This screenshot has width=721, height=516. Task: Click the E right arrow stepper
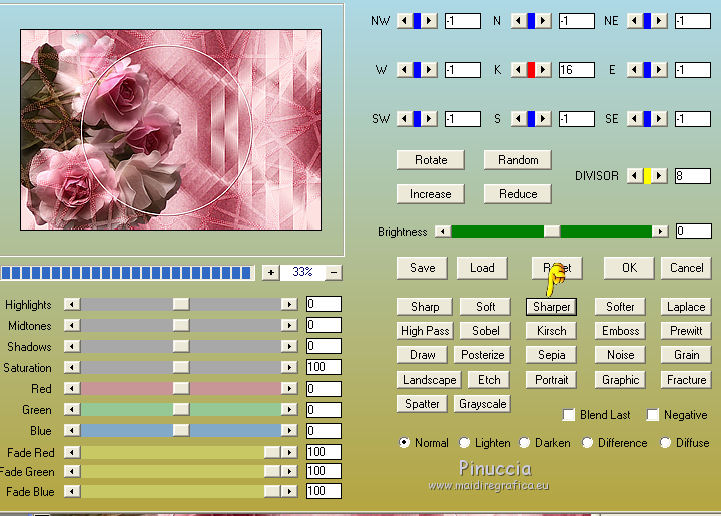[x=659, y=70]
